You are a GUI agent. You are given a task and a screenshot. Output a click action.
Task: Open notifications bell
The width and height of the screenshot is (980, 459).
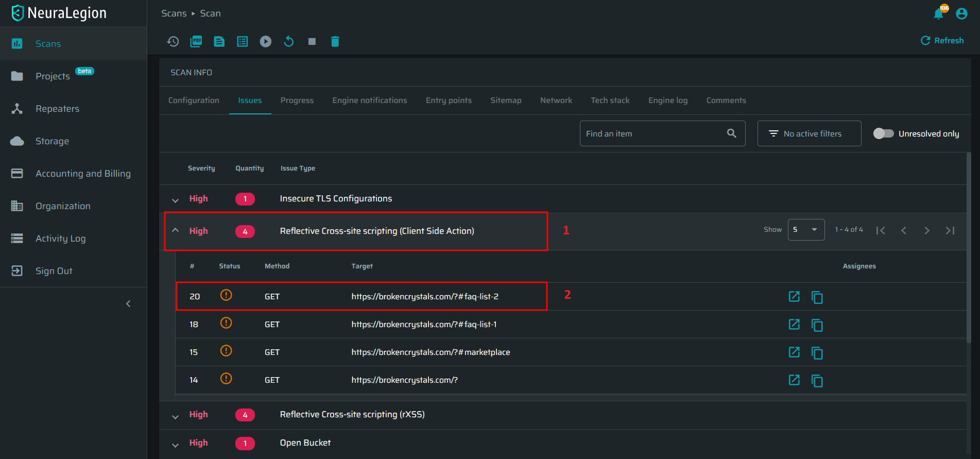point(939,13)
